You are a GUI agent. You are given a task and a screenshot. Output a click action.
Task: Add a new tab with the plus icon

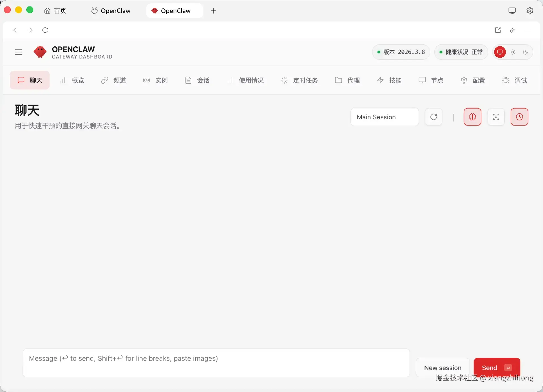pyautogui.click(x=214, y=11)
